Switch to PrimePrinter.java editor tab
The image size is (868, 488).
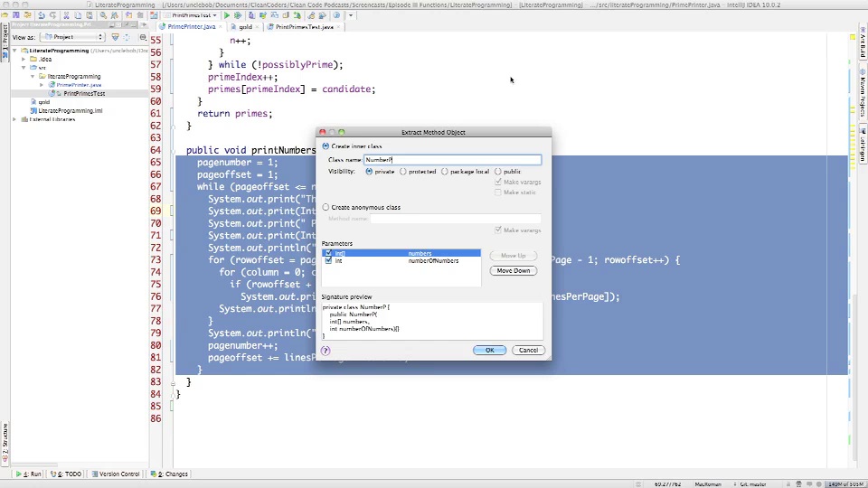click(x=191, y=26)
